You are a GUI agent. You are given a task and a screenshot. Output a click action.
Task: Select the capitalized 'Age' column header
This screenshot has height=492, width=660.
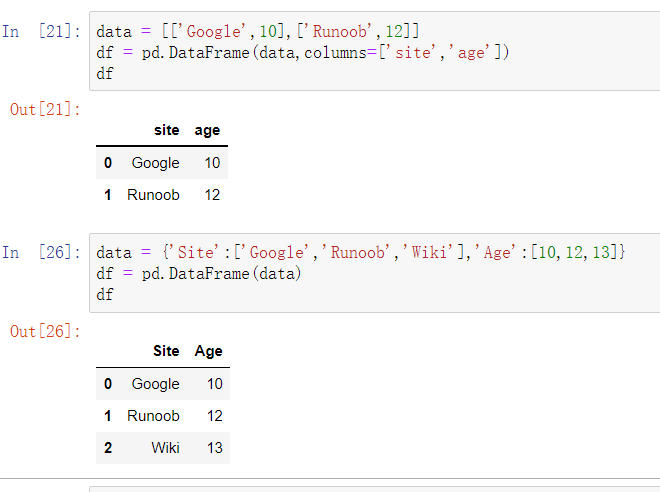[209, 351]
